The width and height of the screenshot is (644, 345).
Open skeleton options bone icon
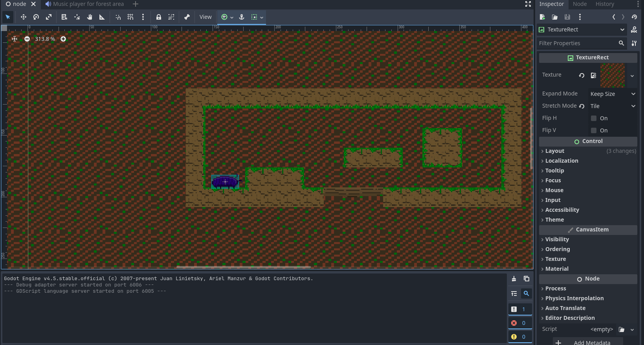click(187, 17)
